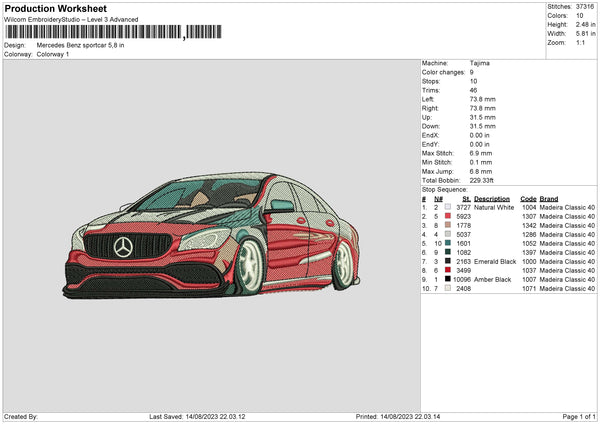
Task: Click the Min Stitch value 0.1 mm
Action: coord(481,162)
